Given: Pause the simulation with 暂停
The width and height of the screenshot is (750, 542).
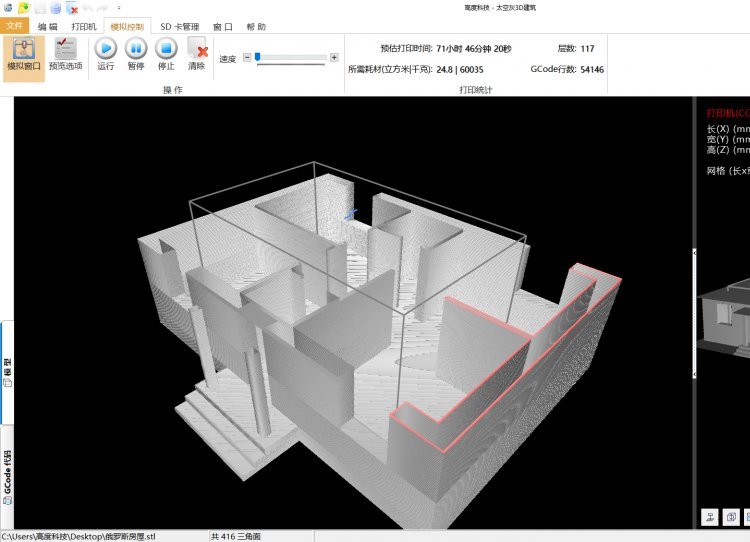Looking at the screenshot, I should 136,54.
